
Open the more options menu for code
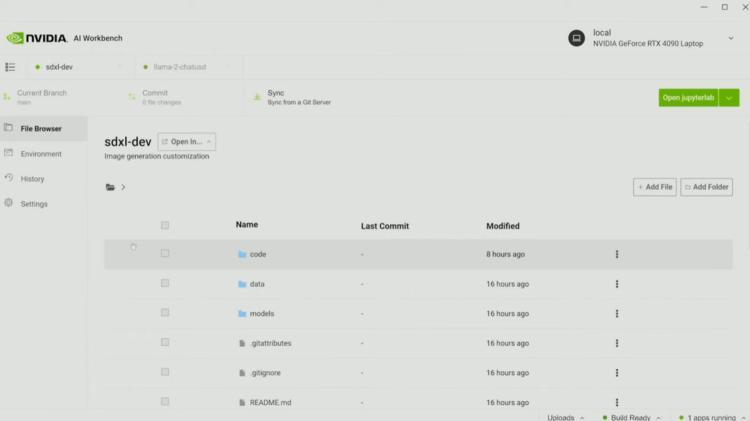tap(617, 254)
